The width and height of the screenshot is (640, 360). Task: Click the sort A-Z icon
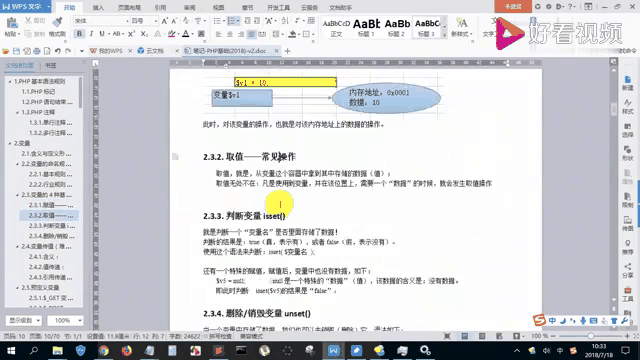[284, 21]
